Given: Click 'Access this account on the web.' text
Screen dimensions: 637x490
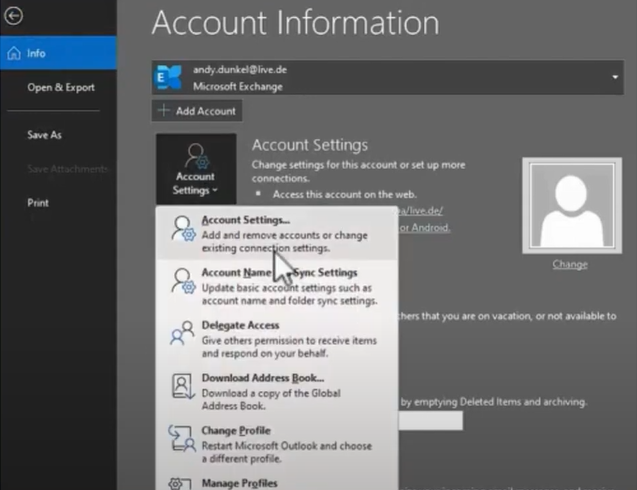Looking at the screenshot, I should 345,195.
